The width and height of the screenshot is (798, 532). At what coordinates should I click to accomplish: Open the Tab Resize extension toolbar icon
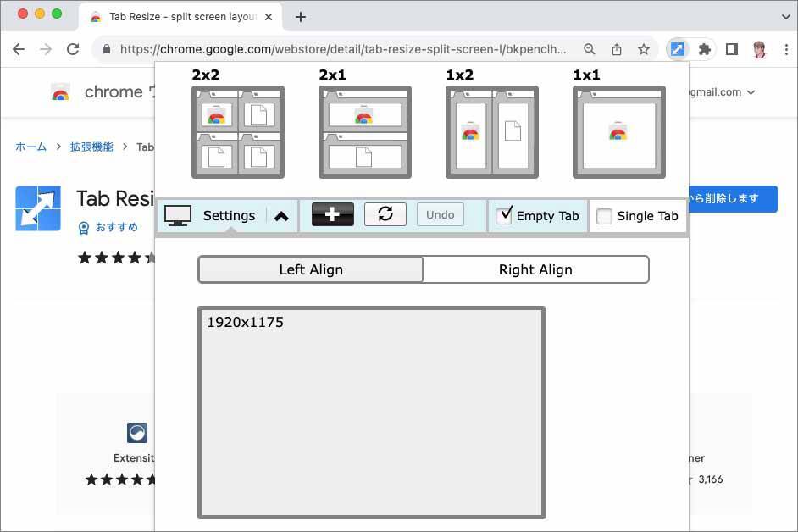pyautogui.click(x=678, y=49)
